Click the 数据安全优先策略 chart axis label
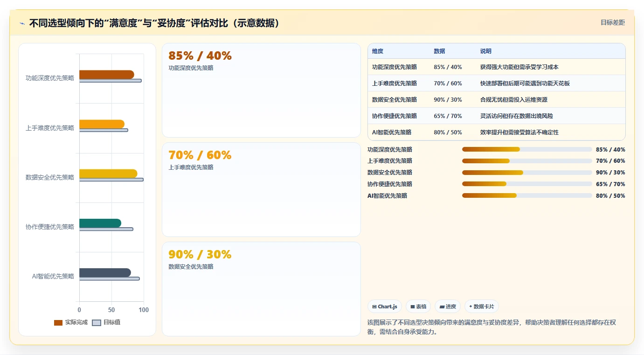Screen dimensions: 644x355 tap(50, 177)
